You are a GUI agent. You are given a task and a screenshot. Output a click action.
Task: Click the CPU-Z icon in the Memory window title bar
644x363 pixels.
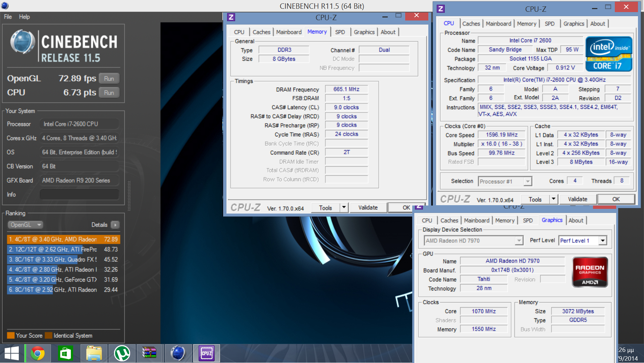pyautogui.click(x=231, y=17)
